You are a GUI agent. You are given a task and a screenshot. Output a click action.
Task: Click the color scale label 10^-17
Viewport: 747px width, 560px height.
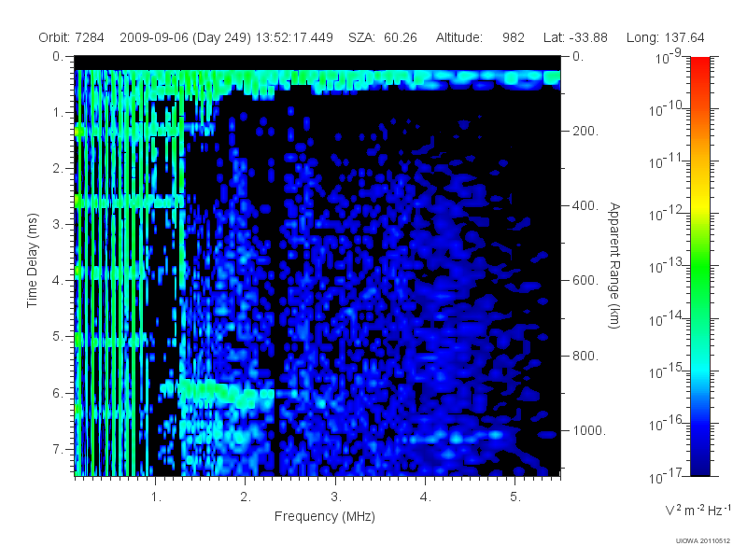tap(666, 476)
